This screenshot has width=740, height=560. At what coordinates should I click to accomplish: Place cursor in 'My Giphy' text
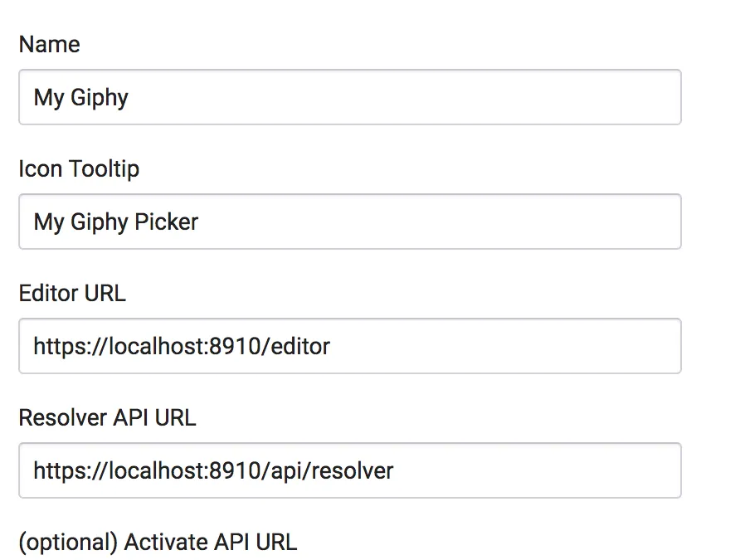[x=80, y=98]
